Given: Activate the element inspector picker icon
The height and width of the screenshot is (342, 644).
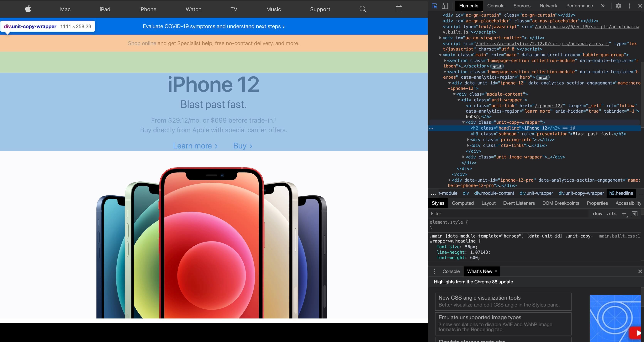Looking at the screenshot, I should (435, 6).
